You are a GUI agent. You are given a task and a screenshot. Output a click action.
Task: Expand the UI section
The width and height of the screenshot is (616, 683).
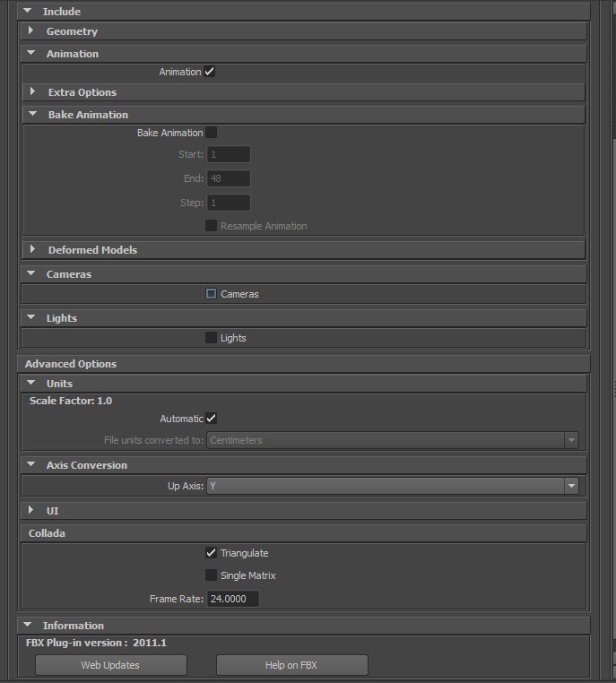tap(32, 510)
